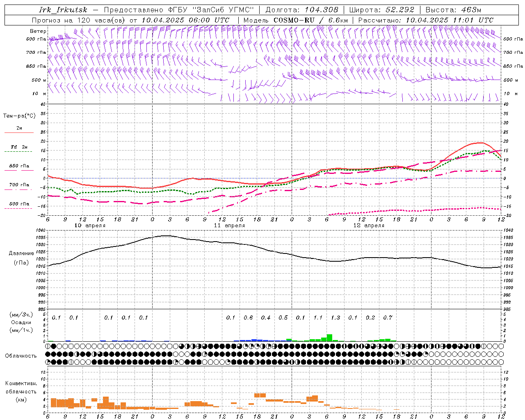Click the 12 апреля date label
Image resolution: width=525 pixels, height=420 pixels.
click(369, 226)
